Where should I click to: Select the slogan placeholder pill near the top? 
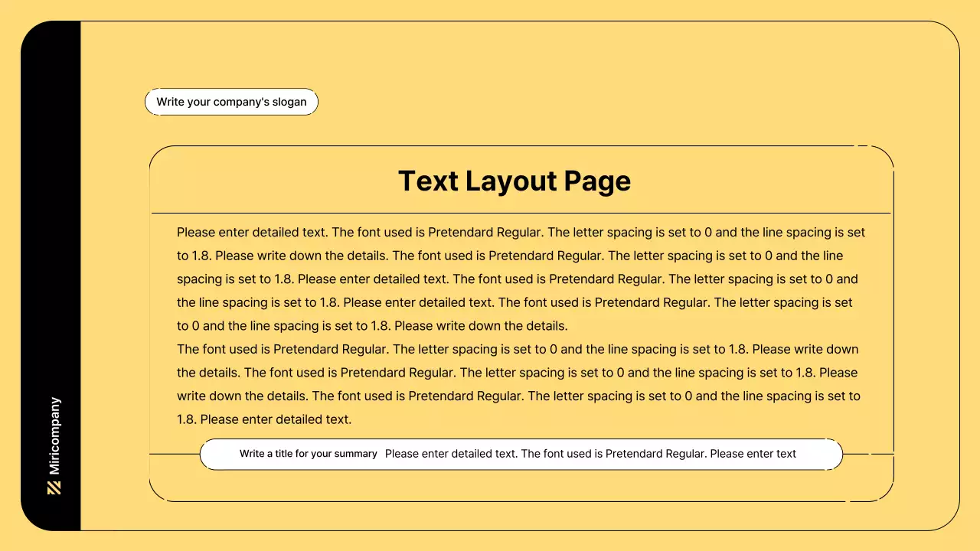tap(231, 101)
